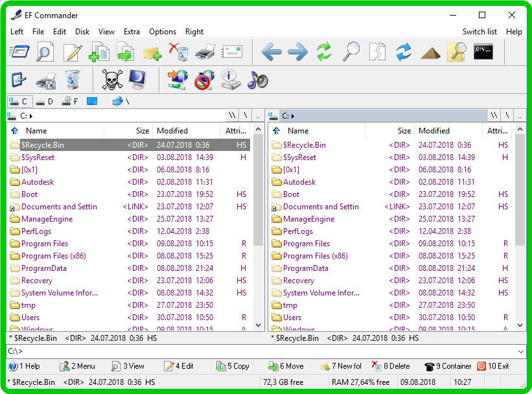Viewport: 532px width, 394px height.
Task: Click the blue forward arrow icon
Action: [298, 52]
